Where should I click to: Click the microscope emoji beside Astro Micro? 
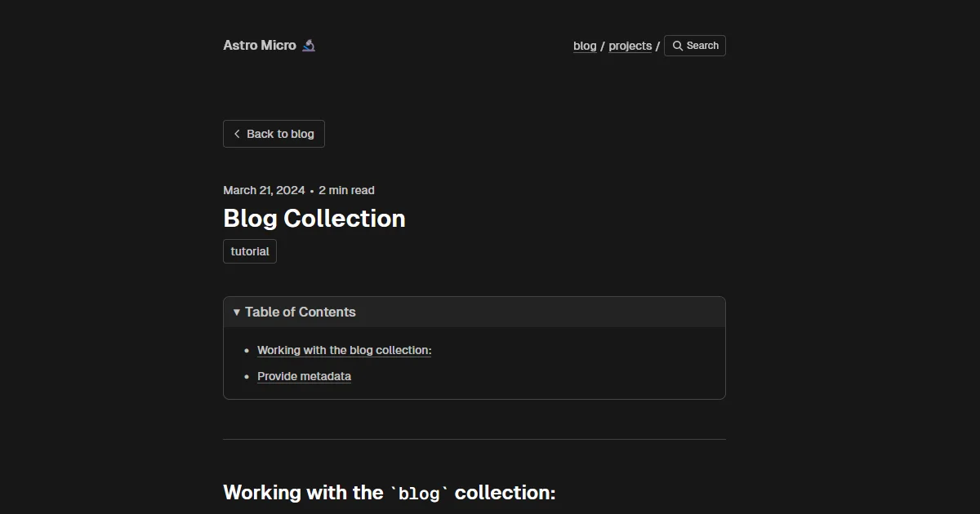308,45
